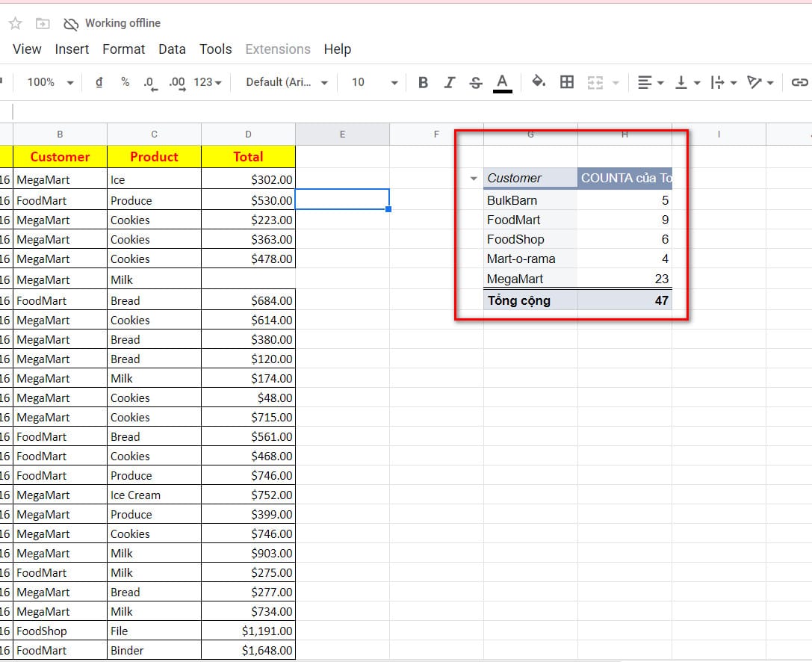Star the document with the star icon
The image size is (812, 662).
[x=15, y=24]
